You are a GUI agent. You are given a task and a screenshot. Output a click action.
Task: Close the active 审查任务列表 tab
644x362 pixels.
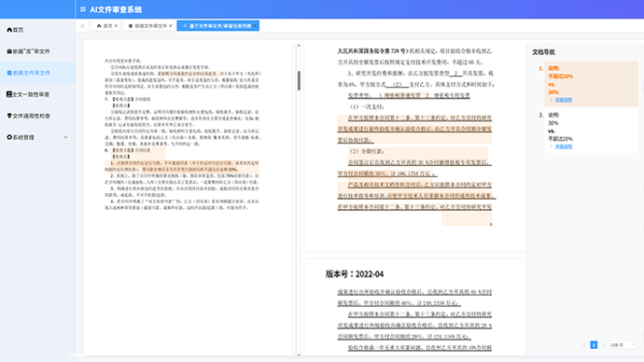(x=255, y=26)
